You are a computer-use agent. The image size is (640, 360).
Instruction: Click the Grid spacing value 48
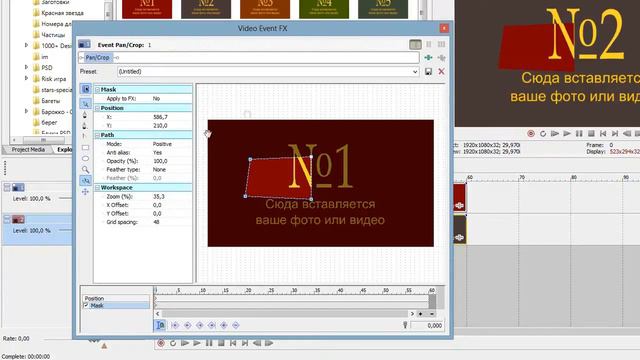pos(156,222)
